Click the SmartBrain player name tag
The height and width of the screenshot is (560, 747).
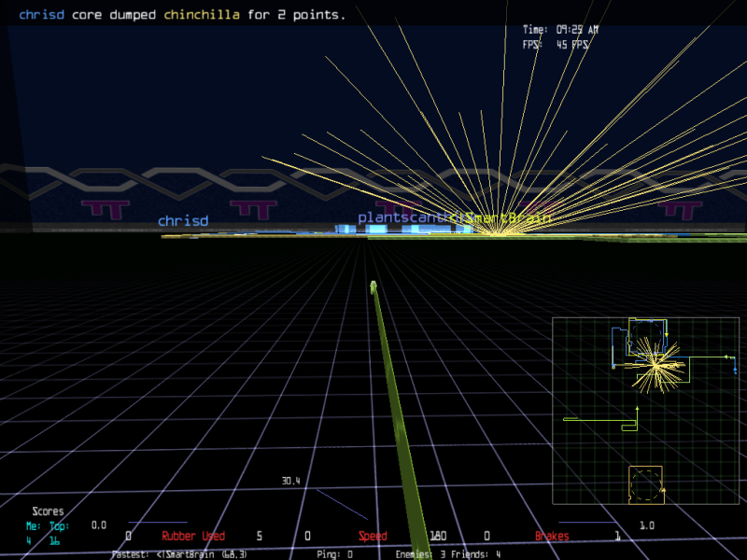pos(500,217)
